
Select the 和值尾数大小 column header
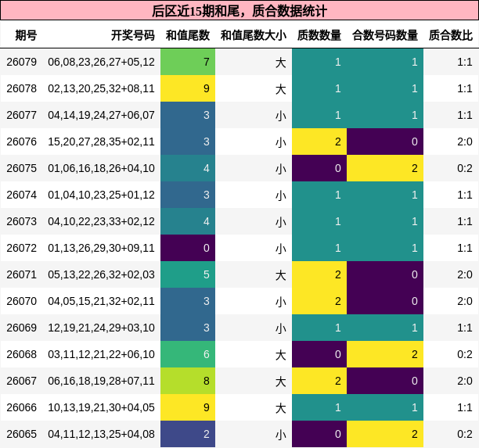[254, 35]
